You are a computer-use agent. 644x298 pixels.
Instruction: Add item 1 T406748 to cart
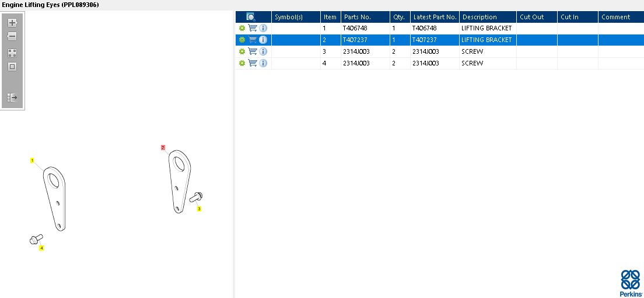253,28
